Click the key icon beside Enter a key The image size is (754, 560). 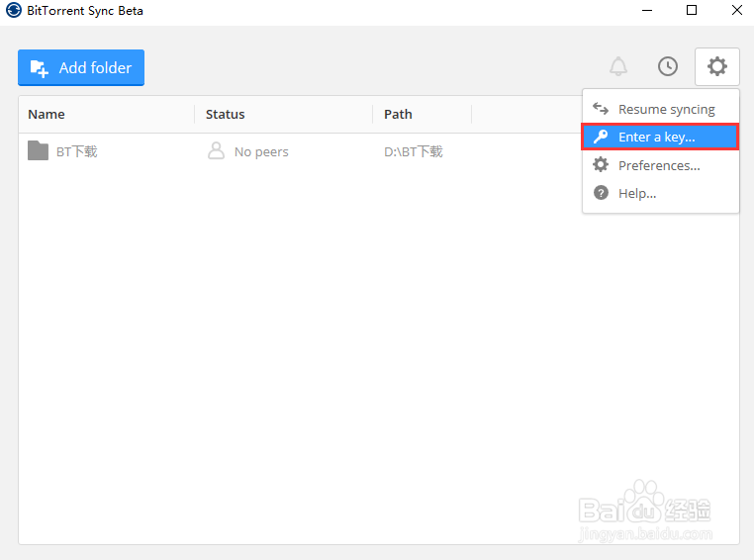601,137
